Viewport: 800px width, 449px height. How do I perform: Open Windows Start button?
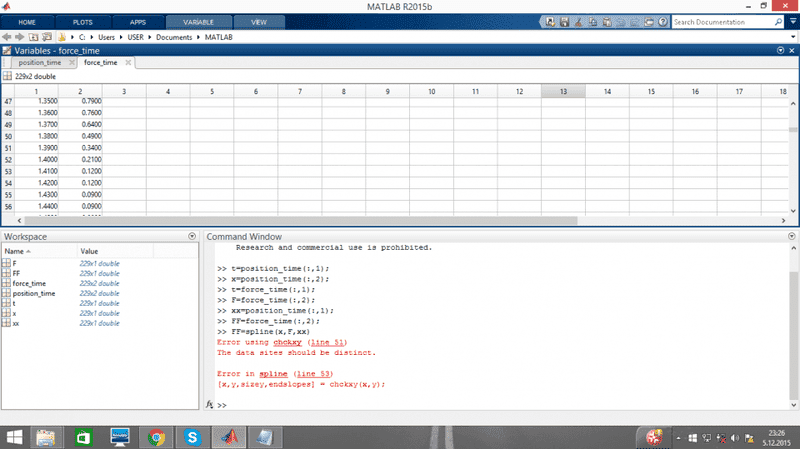coord(14,437)
